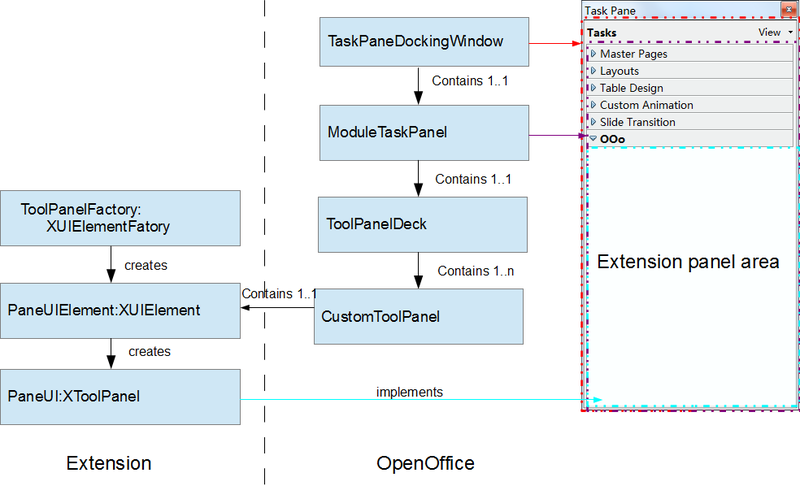800x486 pixels.
Task: Click the Tasks header label
Action: point(602,33)
